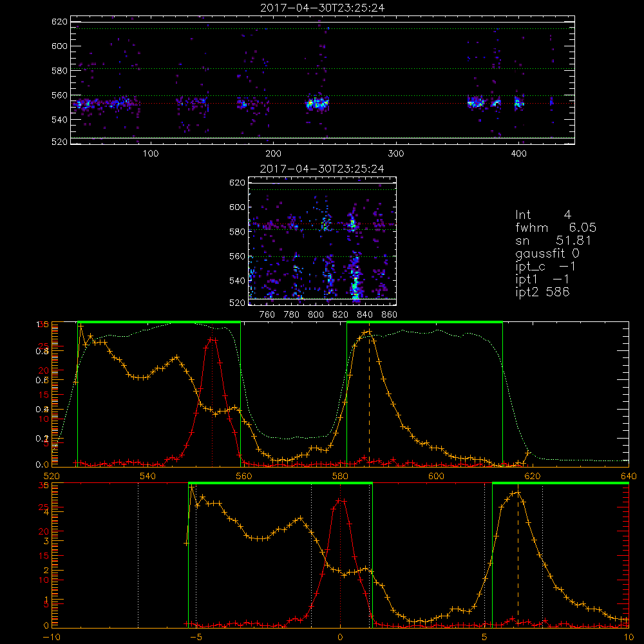Click x-axis label 800 on the small heatmap
The height and width of the screenshot is (644, 644).
316,315
